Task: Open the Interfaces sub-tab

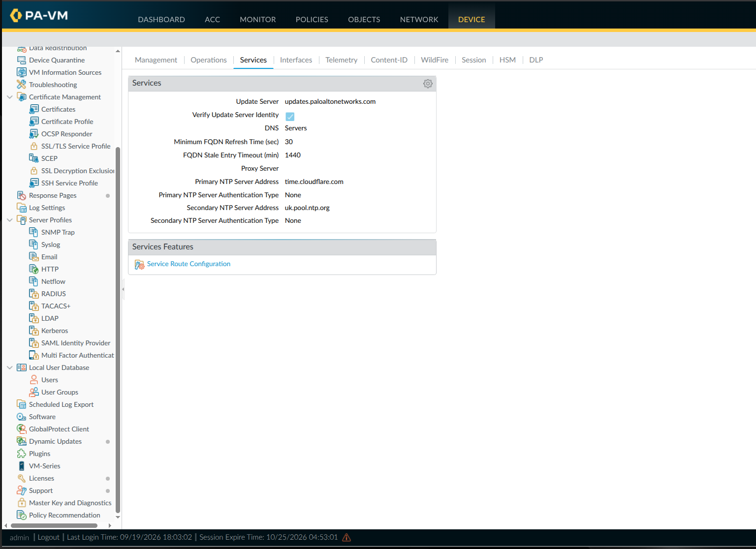Action: [296, 60]
